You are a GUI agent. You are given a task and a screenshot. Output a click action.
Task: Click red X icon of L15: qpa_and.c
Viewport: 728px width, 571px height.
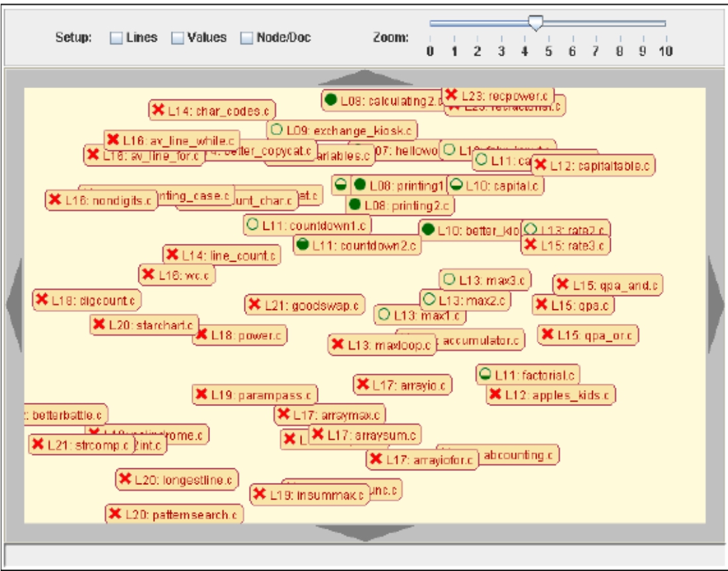[x=562, y=284]
